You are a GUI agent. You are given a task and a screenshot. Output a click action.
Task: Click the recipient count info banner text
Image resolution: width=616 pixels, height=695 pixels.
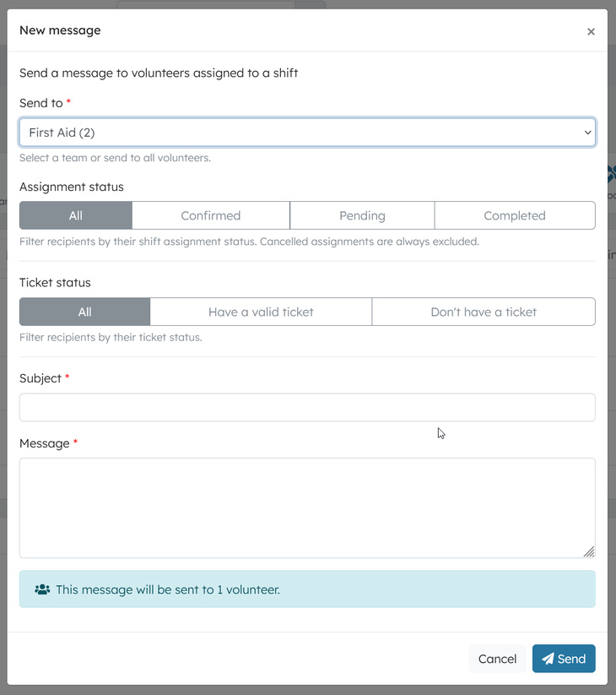point(168,589)
